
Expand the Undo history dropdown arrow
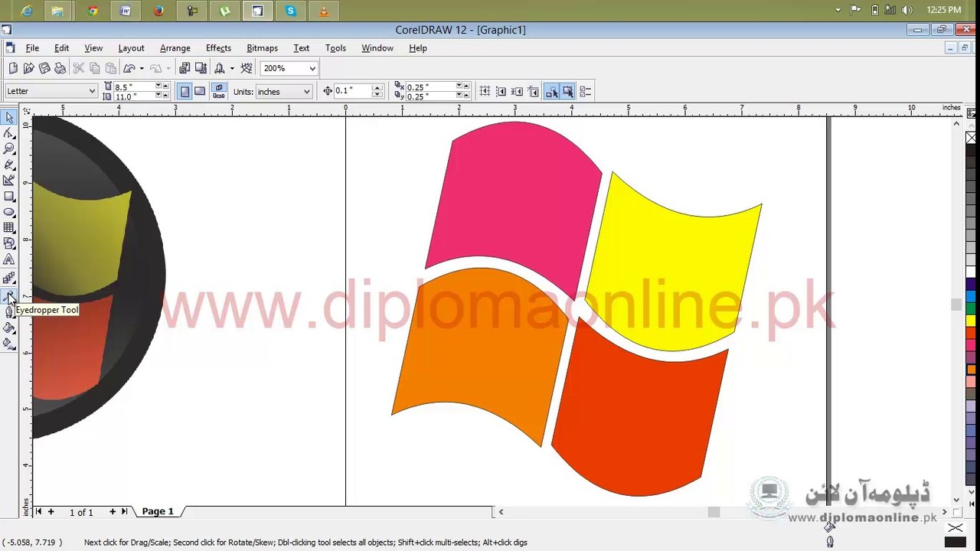pyautogui.click(x=142, y=69)
